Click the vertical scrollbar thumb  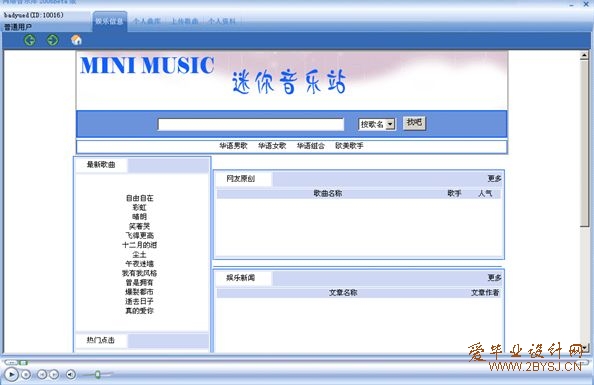(585, 144)
